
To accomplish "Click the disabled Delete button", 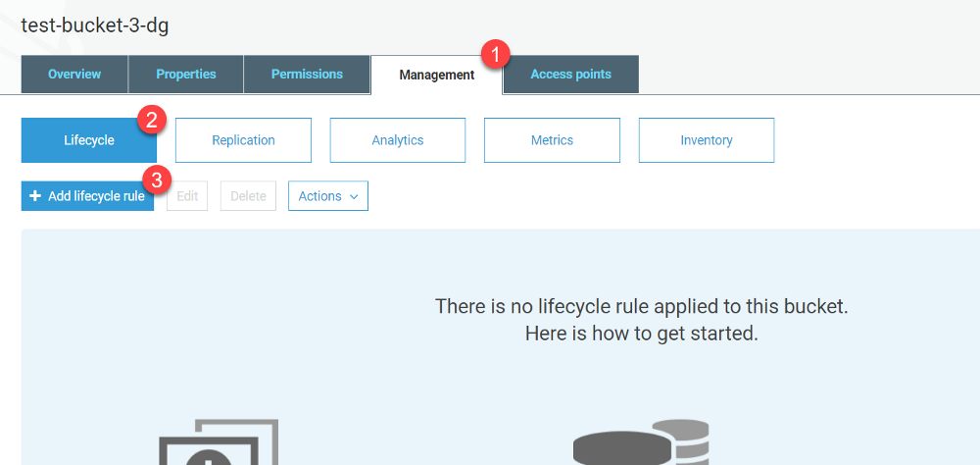I will click(x=248, y=196).
